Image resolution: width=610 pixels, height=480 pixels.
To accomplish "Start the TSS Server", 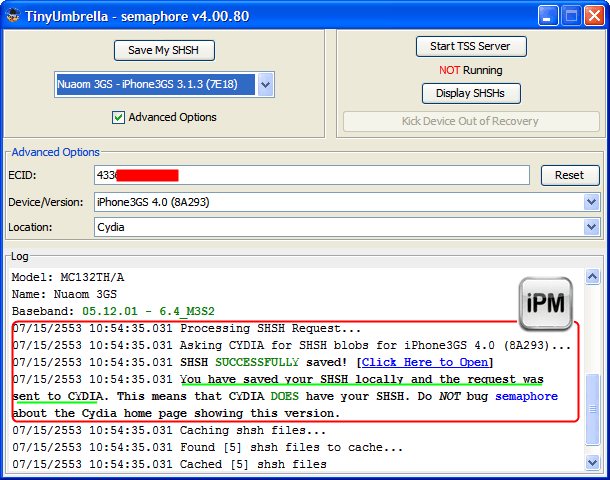I will (x=471, y=46).
